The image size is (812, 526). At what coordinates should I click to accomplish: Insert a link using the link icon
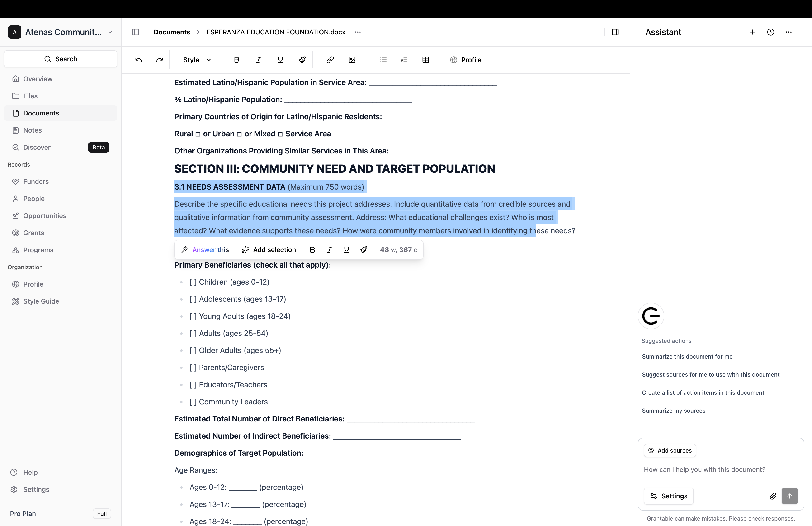(330, 60)
